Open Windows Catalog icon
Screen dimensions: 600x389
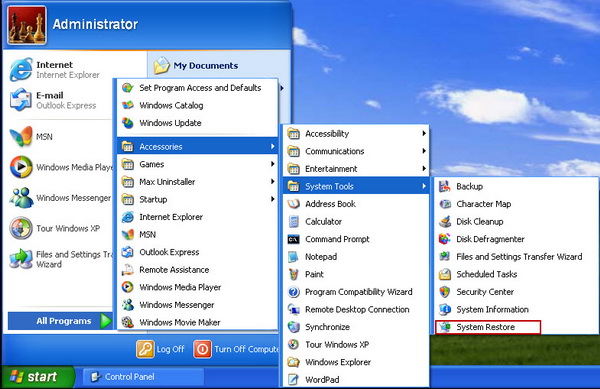coord(127,105)
